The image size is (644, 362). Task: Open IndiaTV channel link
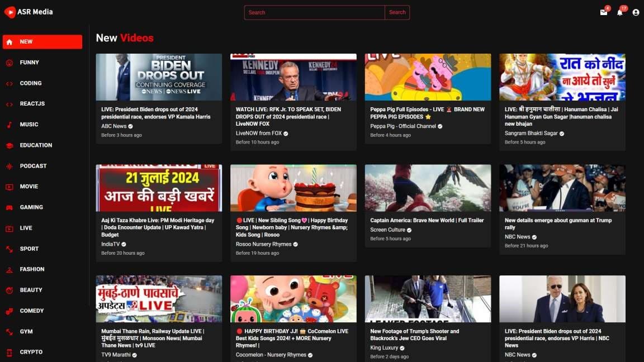click(x=111, y=244)
